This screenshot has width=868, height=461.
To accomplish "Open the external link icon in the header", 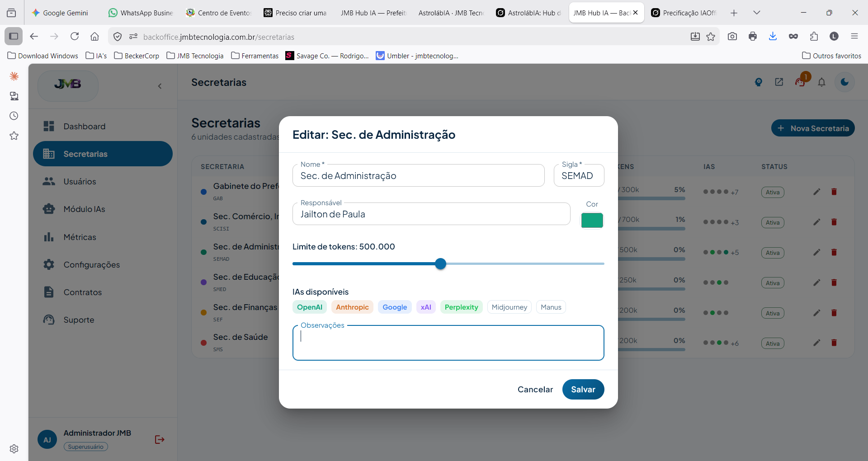I will coord(778,82).
